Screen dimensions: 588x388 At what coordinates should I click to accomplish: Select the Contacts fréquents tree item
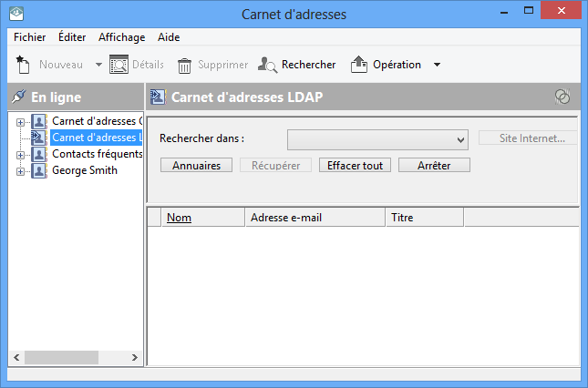(97, 154)
